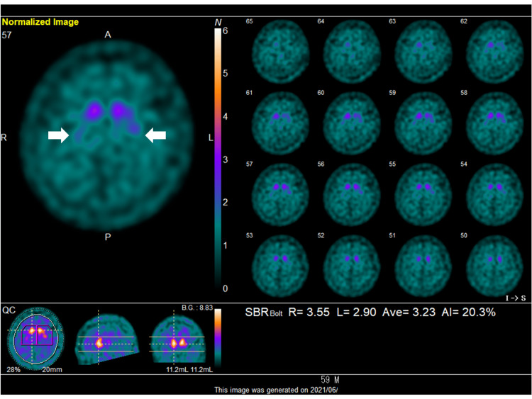This screenshot has width=532, height=399.
Task: Select the QC sagittal view
Action: (106, 339)
